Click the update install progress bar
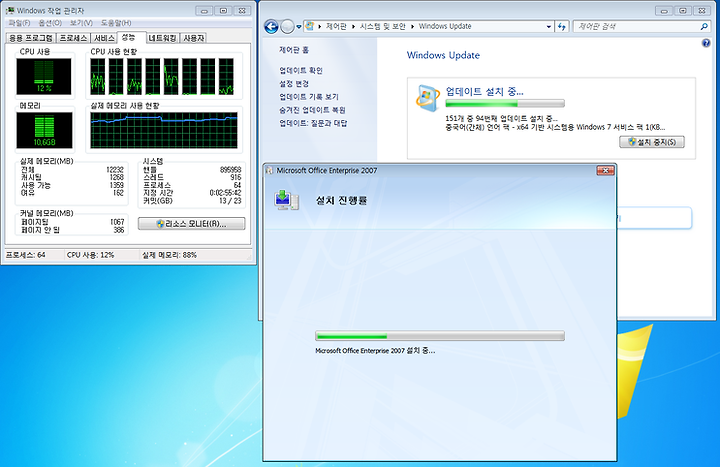This screenshot has width=720, height=467. click(505, 103)
